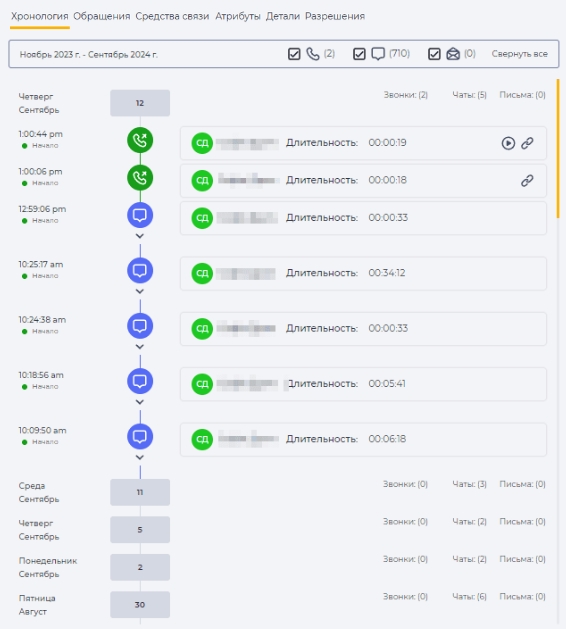The width and height of the screenshot is (566, 629).
Task: Select outgoing call icon at 1:00:44 pm
Action: [140, 140]
